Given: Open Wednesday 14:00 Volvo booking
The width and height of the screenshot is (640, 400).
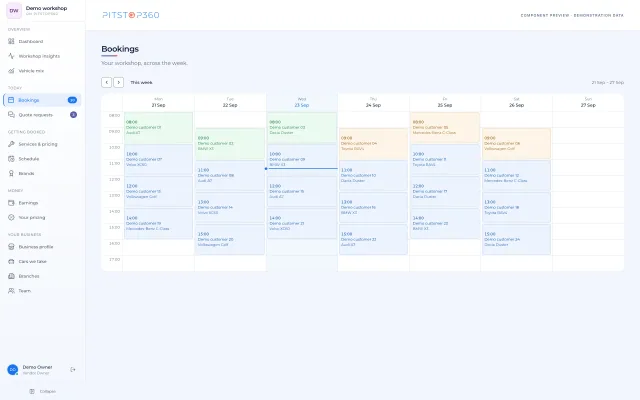Looking at the screenshot, I should click(302, 224).
